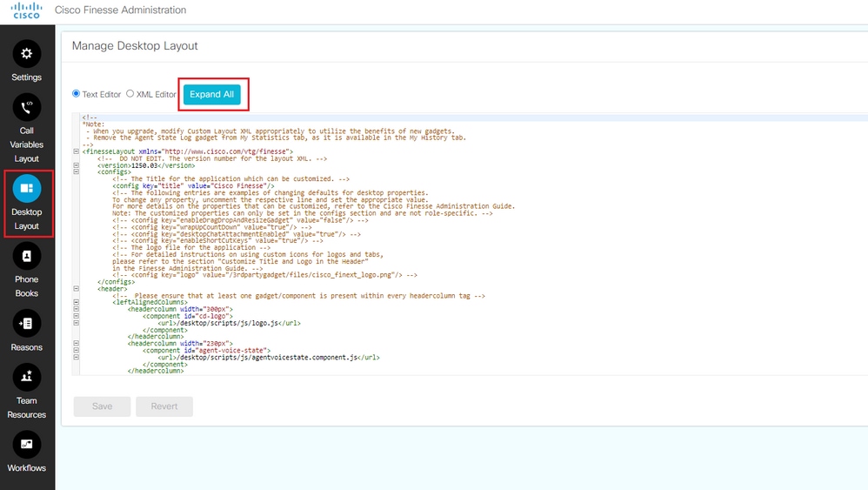Select the XML Editor radio button
This screenshot has height=490, width=868.
[130, 94]
